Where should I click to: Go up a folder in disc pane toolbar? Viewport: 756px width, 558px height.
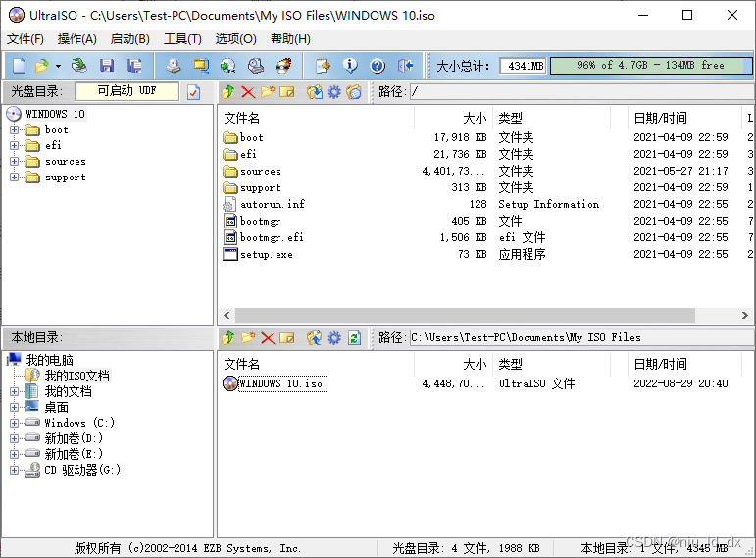228,91
